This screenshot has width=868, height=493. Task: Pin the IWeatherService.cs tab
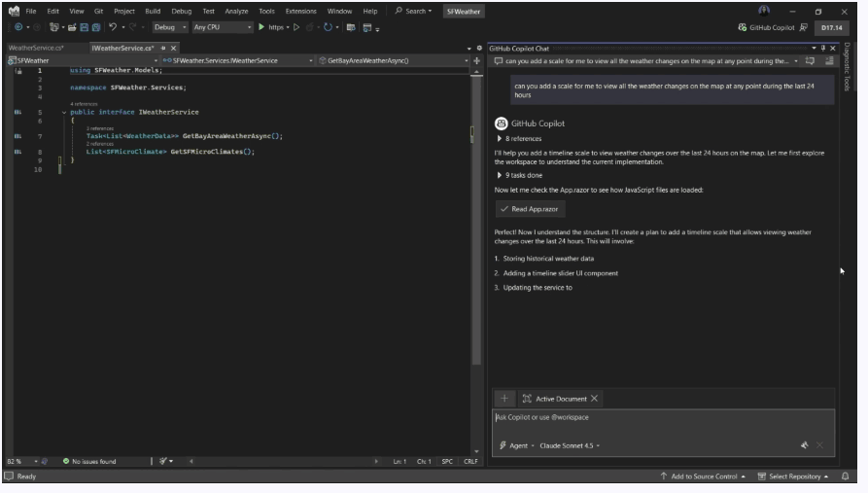click(163, 49)
